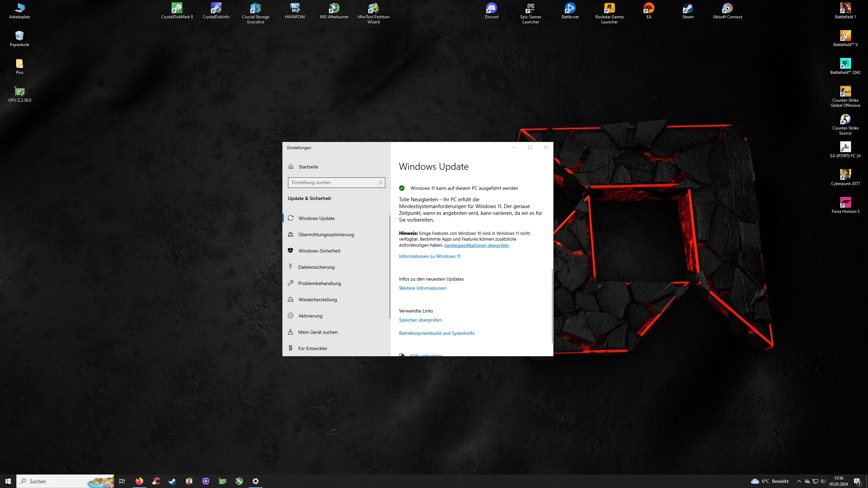Open the Discord desktop shortcut
The width and height of the screenshot is (868, 488).
tap(491, 8)
